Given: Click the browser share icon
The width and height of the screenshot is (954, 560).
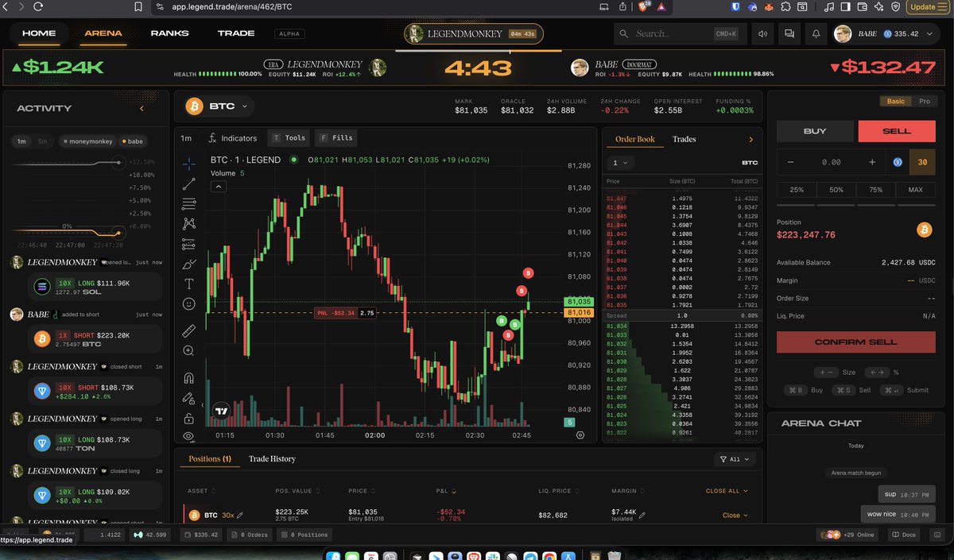Looking at the screenshot, I should click(622, 7).
